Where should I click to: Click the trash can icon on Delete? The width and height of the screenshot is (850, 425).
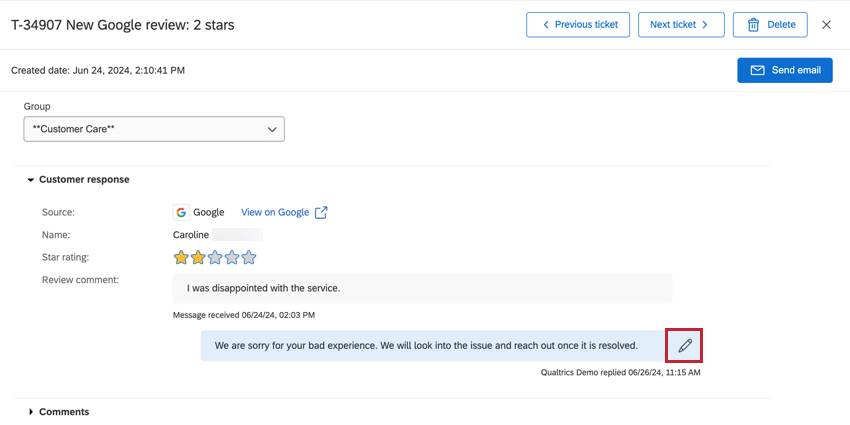[x=753, y=25]
